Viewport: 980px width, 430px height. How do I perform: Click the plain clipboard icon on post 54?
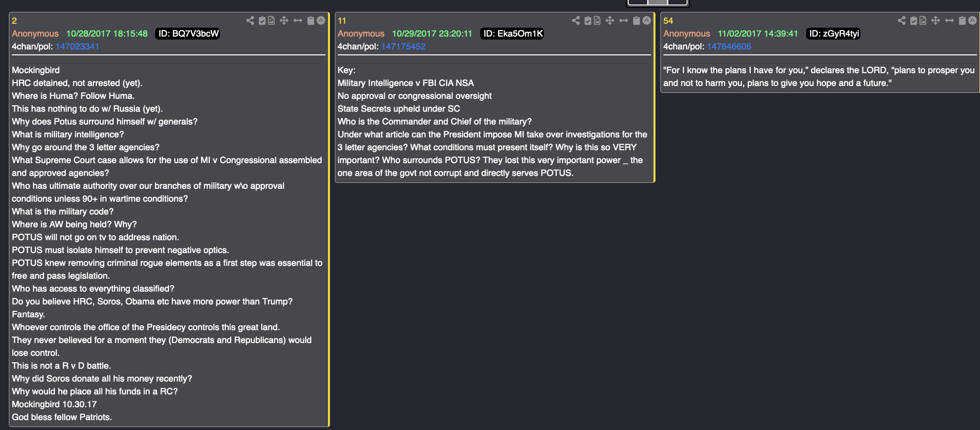pyautogui.click(x=962, y=20)
